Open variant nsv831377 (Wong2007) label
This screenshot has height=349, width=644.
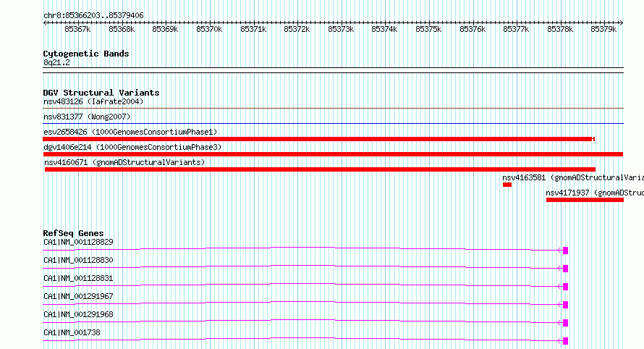87,117
